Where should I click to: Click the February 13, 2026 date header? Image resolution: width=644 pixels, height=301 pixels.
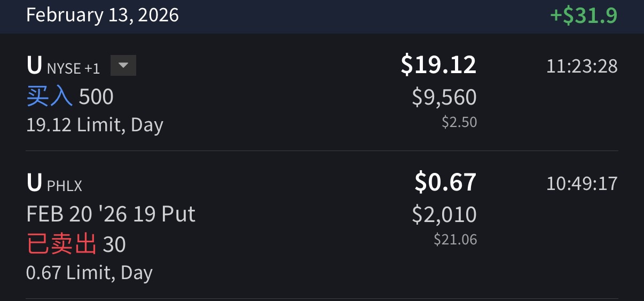click(x=103, y=14)
